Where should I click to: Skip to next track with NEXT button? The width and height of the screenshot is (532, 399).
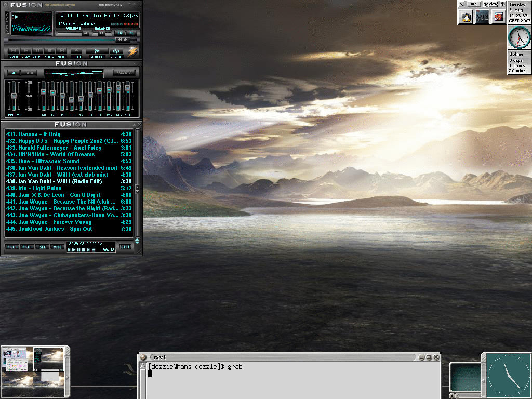pos(61,51)
